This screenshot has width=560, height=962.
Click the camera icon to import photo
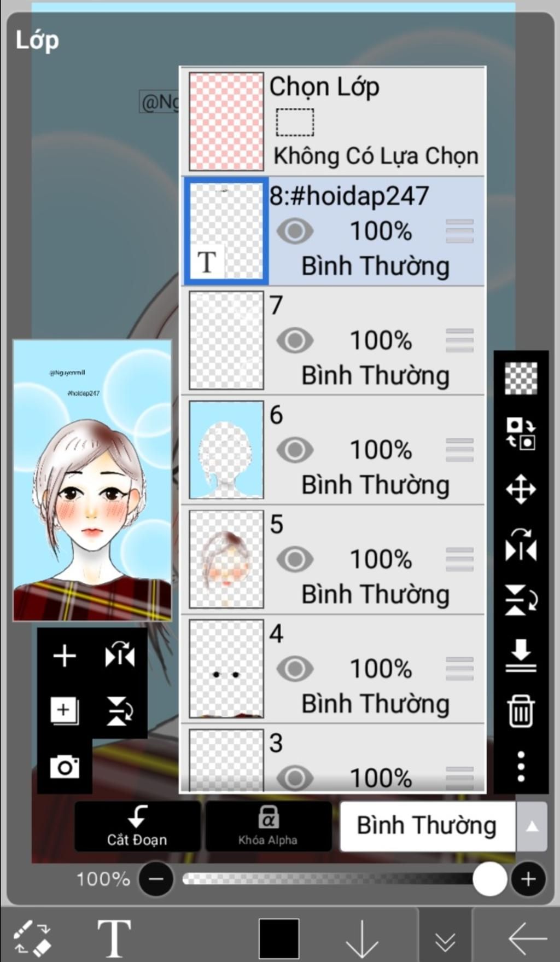click(x=65, y=766)
